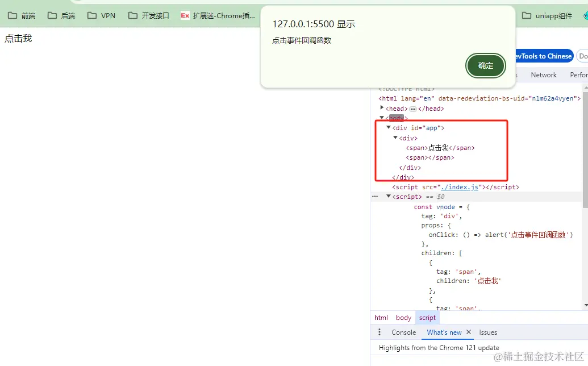The width and height of the screenshot is (588, 366).
Task: Click the Highlights from Chrome 121 update text
Action: [x=439, y=348]
